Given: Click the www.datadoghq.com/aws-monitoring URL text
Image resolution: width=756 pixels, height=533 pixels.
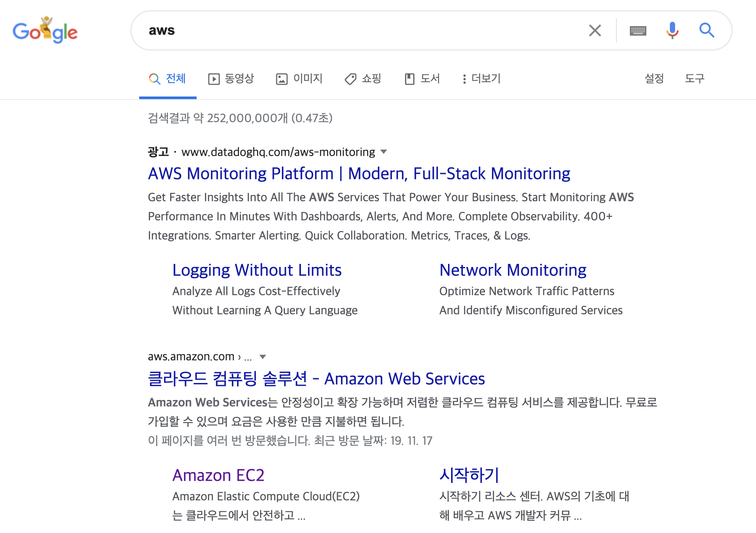Looking at the screenshot, I should click(x=278, y=152).
